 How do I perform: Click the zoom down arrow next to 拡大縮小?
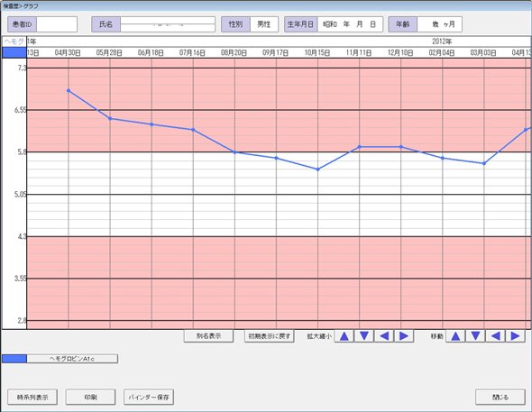coord(364,336)
